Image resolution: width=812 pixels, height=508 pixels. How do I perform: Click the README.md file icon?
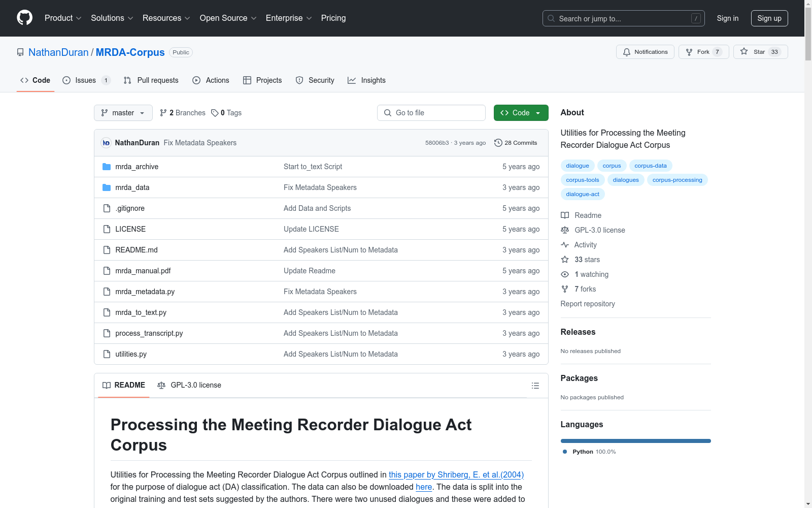click(107, 250)
